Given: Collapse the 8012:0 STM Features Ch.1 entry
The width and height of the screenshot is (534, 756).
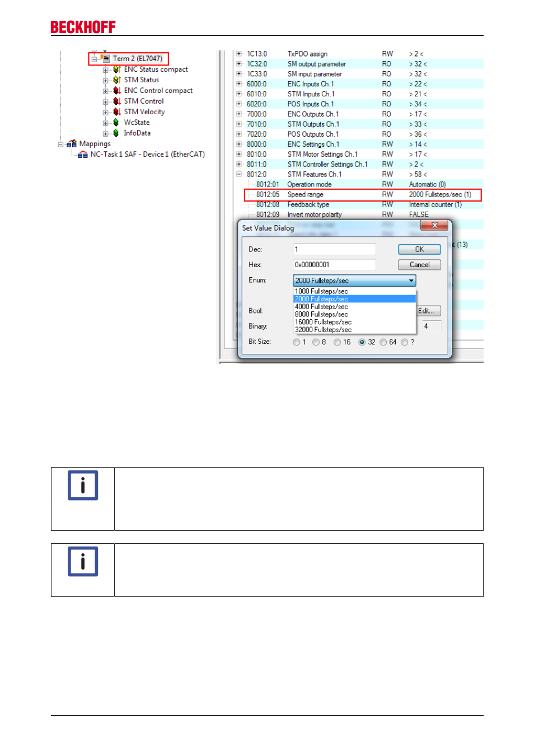Looking at the screenshot, I should pos(239,174).
